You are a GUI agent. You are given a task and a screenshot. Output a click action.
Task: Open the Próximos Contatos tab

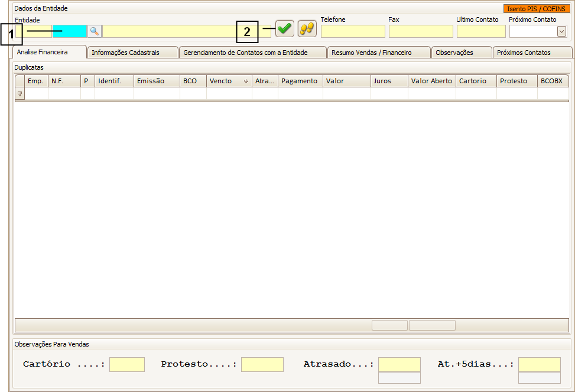pos(532,53)
